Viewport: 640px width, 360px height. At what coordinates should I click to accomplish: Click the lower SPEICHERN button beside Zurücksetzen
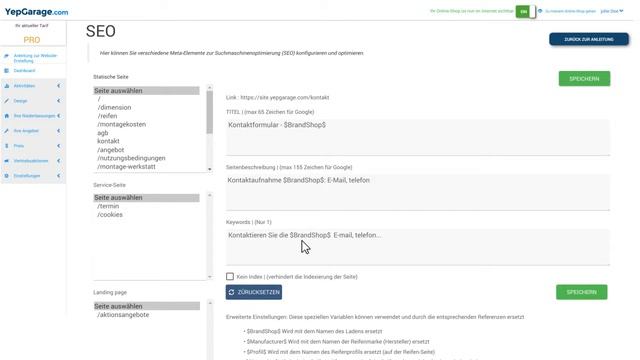tap(581, 292)
